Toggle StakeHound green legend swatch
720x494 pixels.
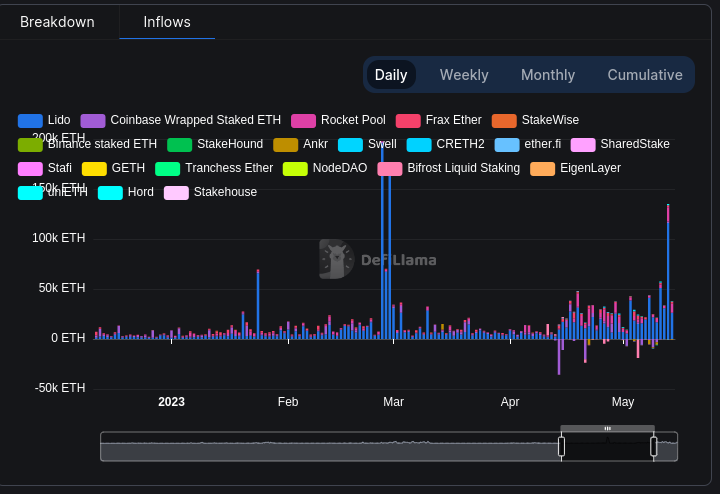tap(180, 145)
